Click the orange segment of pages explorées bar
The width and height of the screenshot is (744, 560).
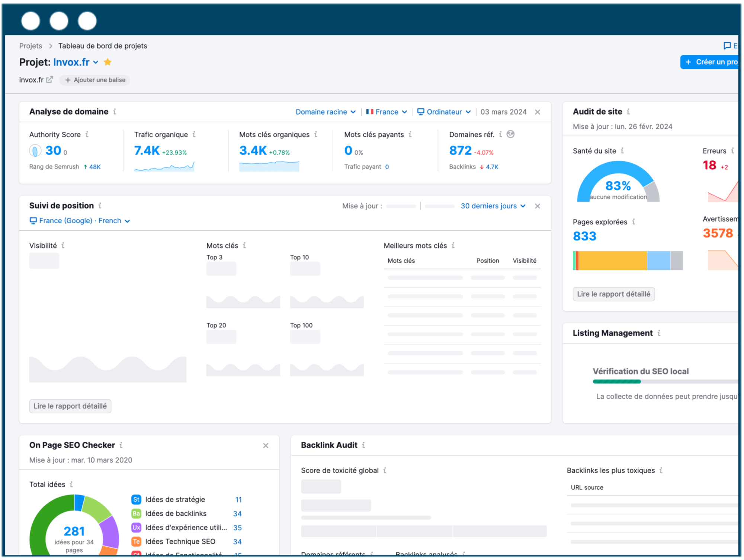click(613, 260)
